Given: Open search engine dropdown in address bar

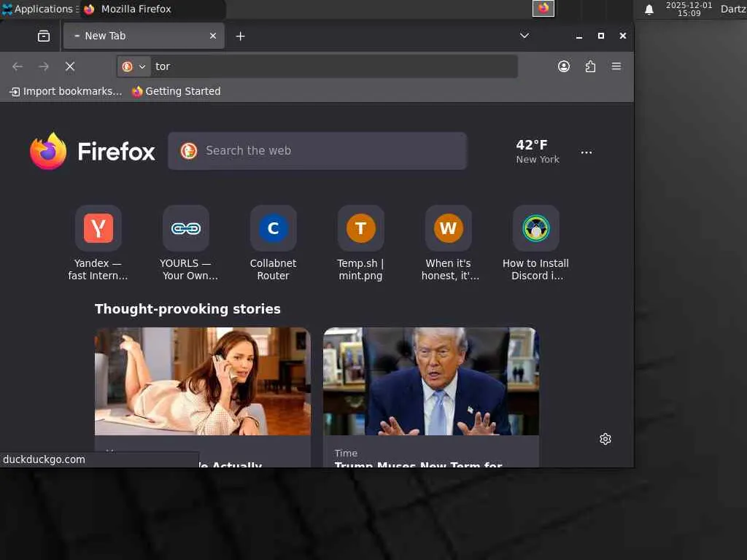Looking at the screenshot, I should [133, 66].
